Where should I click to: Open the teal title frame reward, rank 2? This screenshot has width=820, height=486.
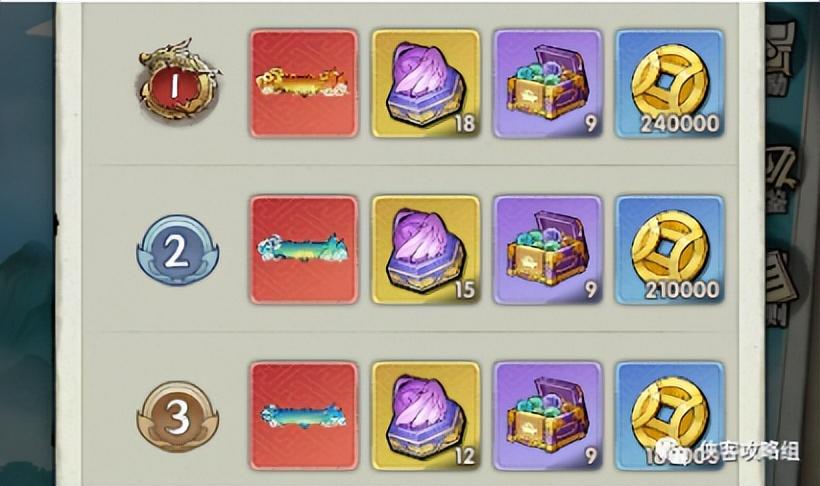304,250
